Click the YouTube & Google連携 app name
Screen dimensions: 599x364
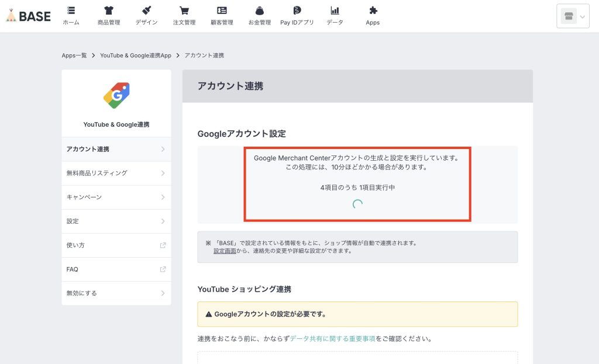coord(116,125)
